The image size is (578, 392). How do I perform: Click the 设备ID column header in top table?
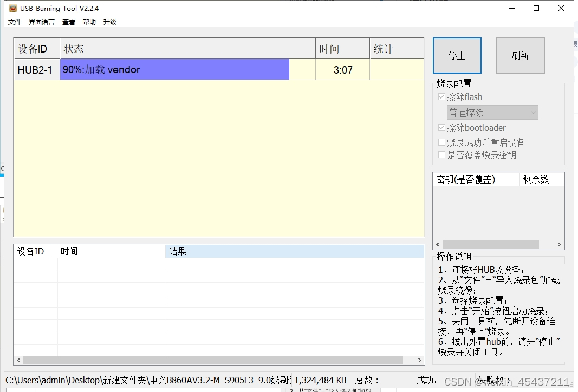pos(37,49)
